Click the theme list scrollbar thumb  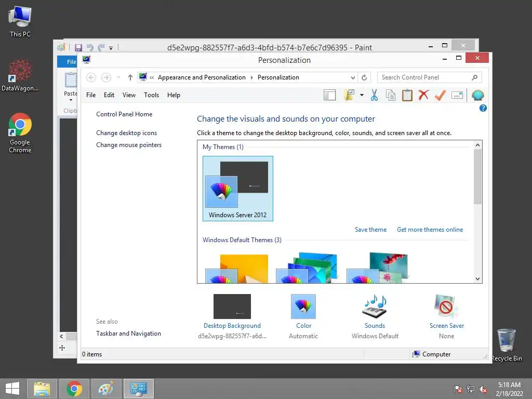[478, 177]
